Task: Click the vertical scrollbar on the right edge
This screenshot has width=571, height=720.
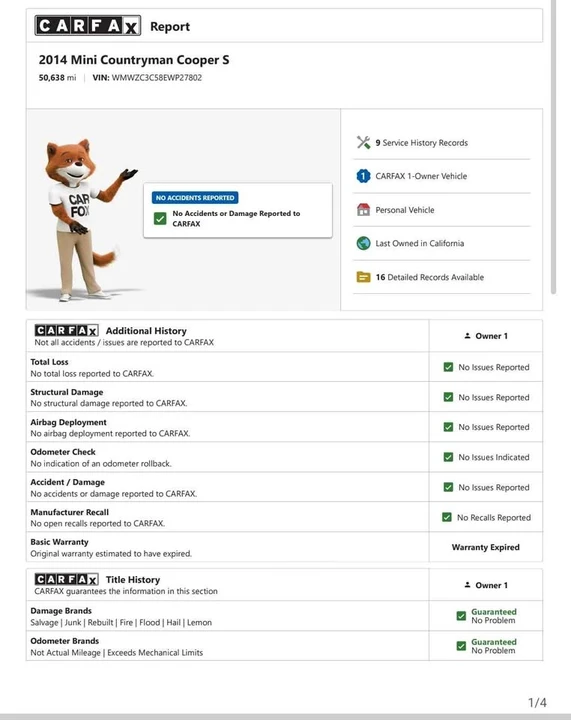Action: point(554,147)
